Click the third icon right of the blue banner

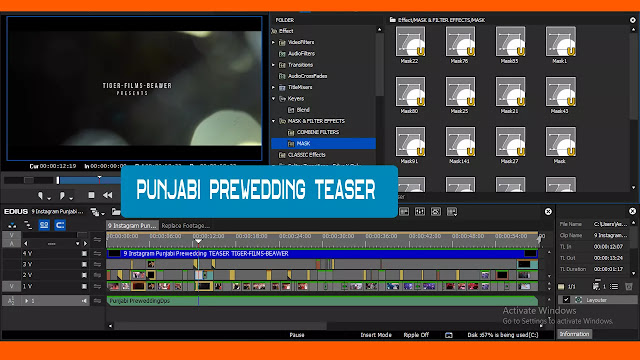pyautogui.click(x=436, y=211)
